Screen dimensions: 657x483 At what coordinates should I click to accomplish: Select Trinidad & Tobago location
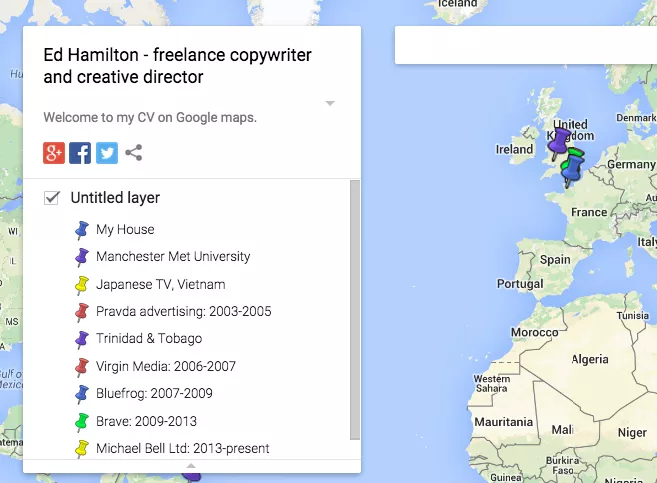149,339
